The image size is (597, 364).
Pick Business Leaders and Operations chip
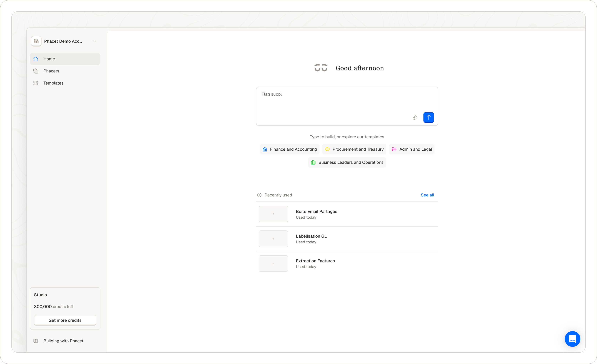point(347,162)
